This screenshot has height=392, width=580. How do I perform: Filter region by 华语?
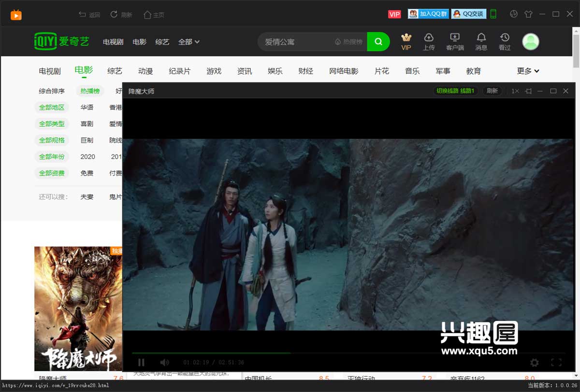click(87, 108)
